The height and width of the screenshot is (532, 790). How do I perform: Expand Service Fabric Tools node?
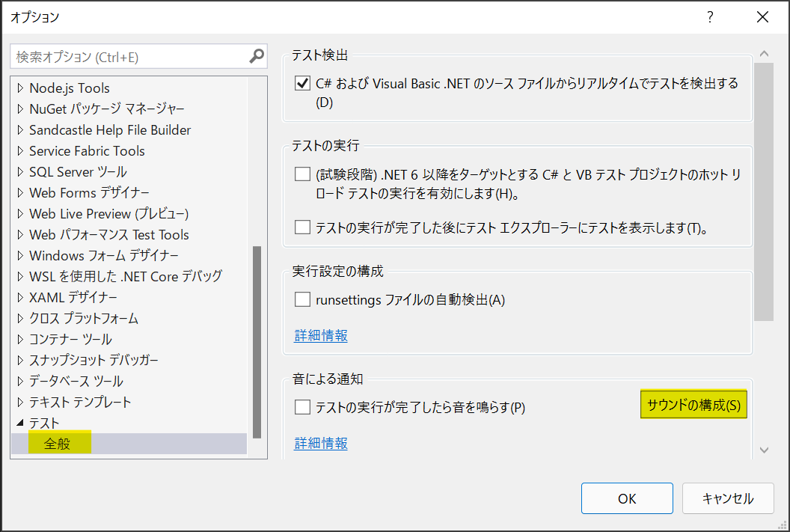click(20, 150)
